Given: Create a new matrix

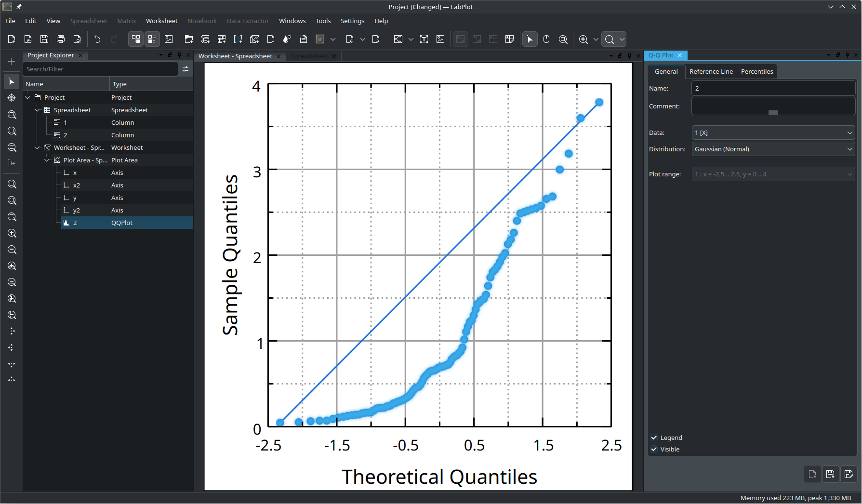Looking at the screenshot, I should tap(238, 39).
